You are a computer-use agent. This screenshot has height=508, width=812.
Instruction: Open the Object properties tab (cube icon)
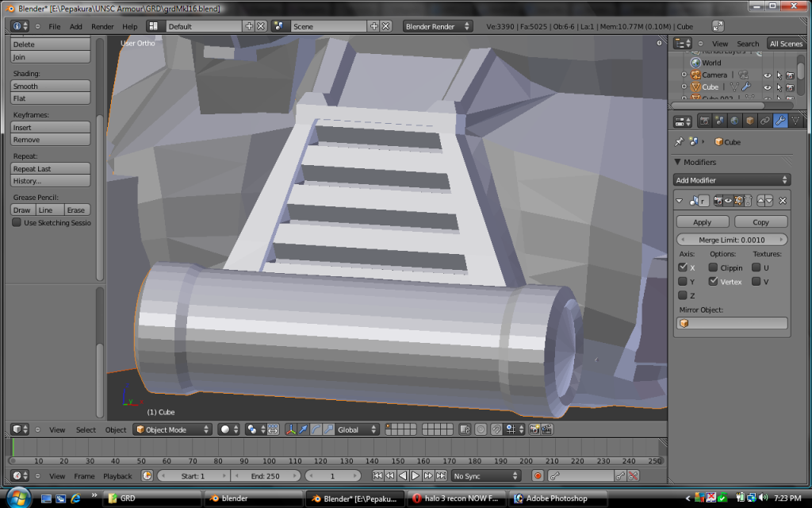pyautogui.click(x=749, y=121)
